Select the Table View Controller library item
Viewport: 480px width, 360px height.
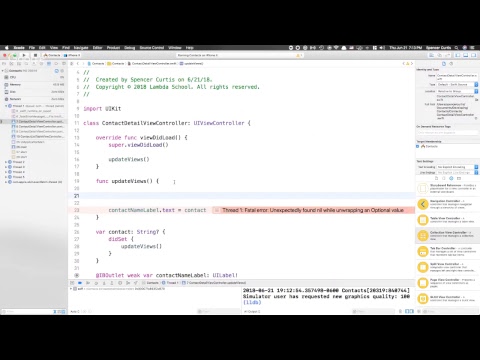click(448, 220)
